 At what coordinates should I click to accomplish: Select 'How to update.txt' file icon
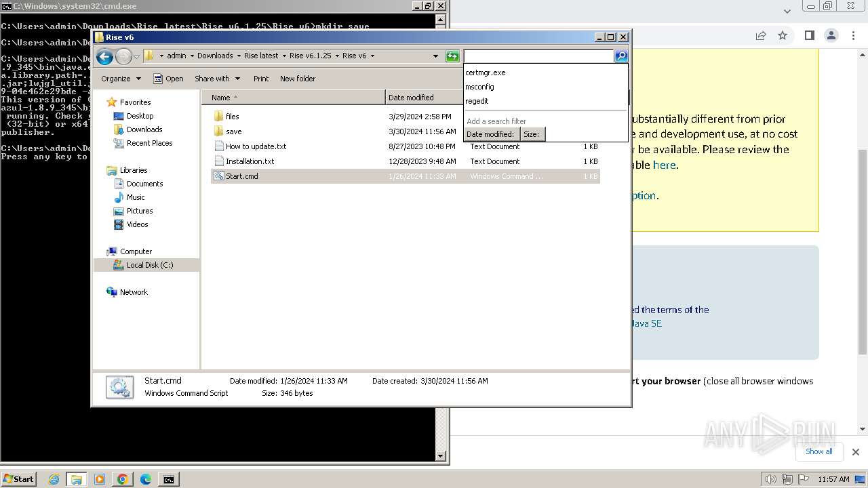218,146
